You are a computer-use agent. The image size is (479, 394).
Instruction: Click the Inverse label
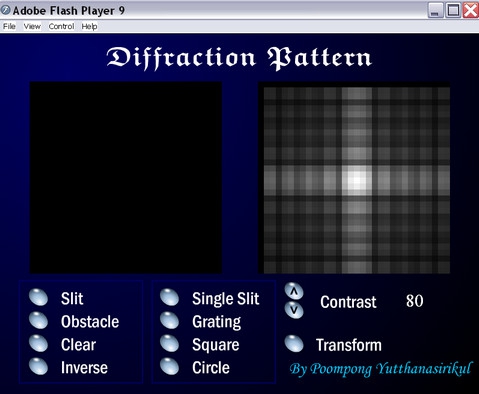point(84,368)
